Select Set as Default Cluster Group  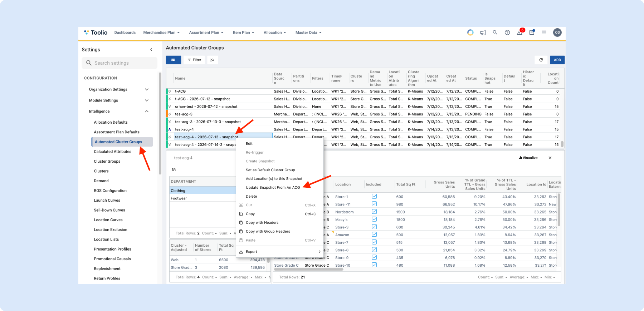(x=280, y=170)
